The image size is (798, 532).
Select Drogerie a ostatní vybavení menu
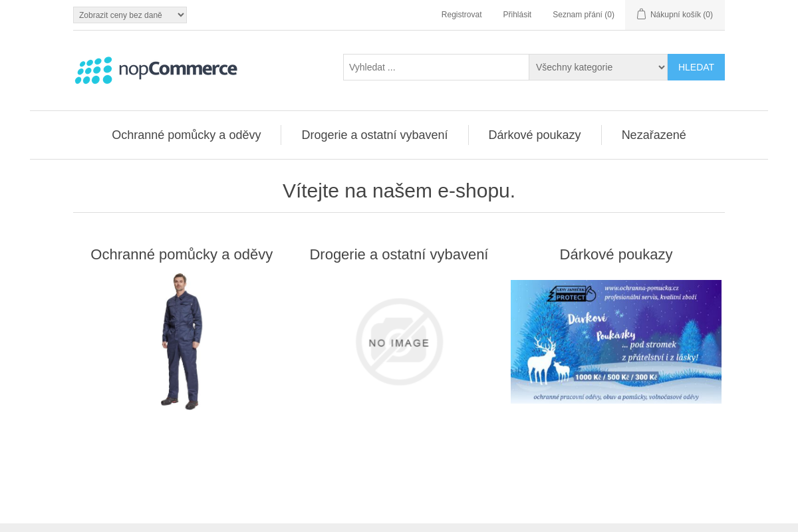tap(374, 135)
